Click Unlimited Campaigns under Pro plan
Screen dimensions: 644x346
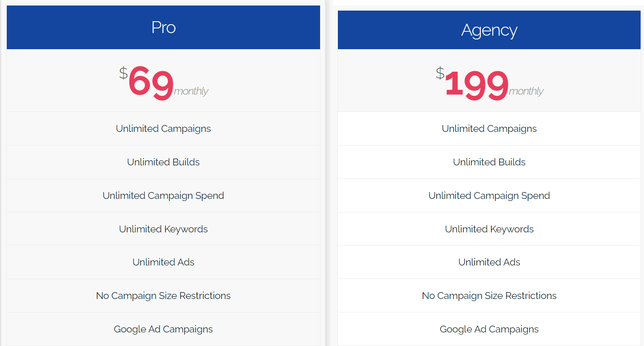163,128
